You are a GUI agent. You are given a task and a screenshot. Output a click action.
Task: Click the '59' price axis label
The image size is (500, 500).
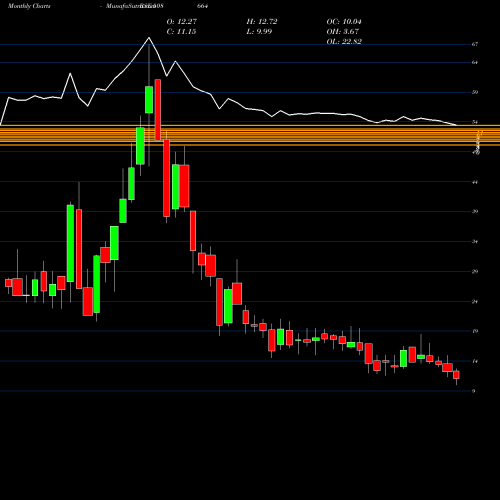475,92
